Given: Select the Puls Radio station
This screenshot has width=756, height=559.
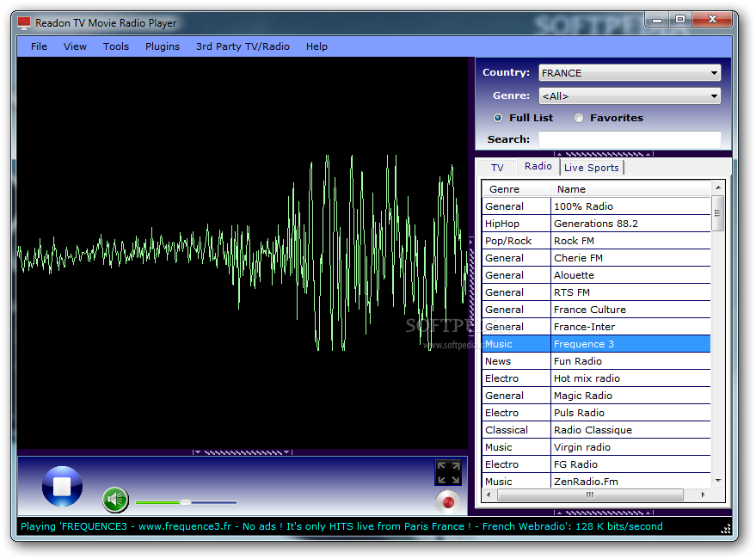Looking at the screenshot, I should point(596,413).
